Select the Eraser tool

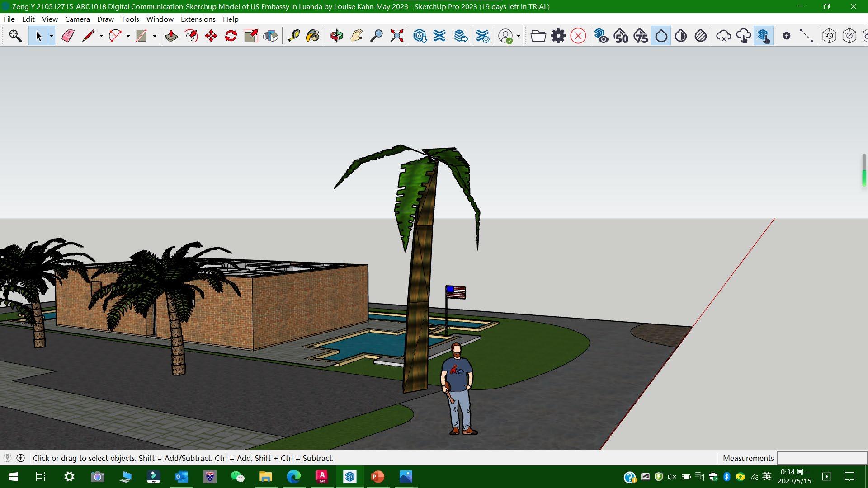point(68,36)
